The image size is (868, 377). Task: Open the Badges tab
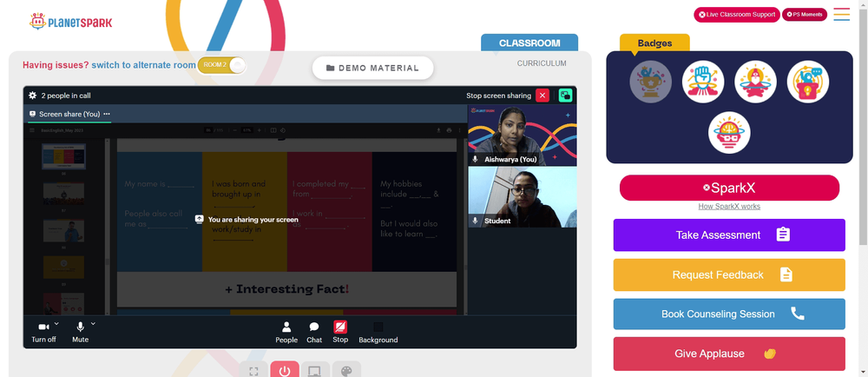pos(654,43)
